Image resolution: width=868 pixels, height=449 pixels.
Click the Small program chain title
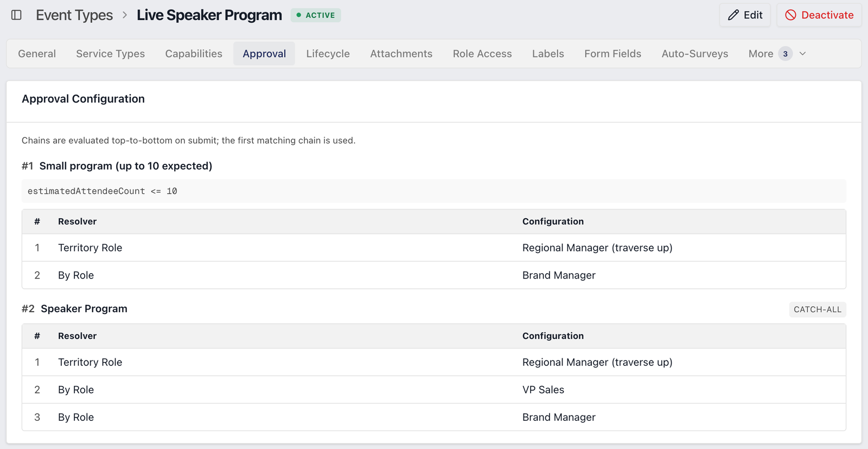pyautogui.click(x=126, y=166)
